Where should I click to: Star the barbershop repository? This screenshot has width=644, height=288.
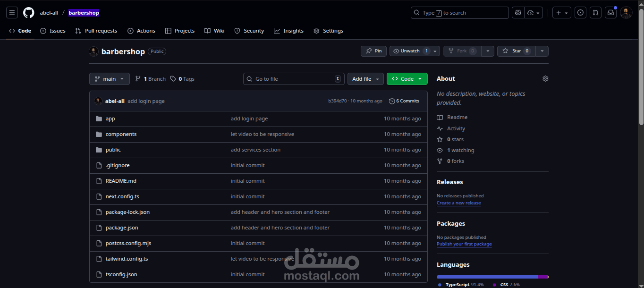pos(516,51)
